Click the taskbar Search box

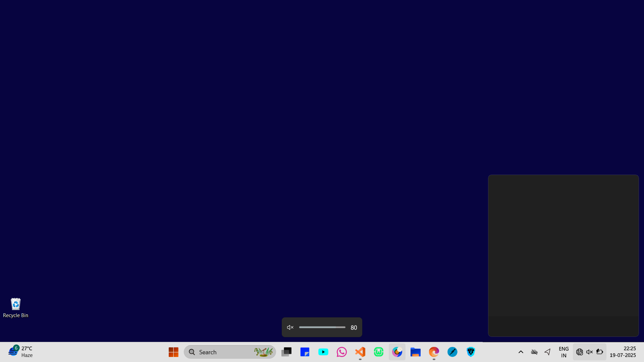[221, 352]
